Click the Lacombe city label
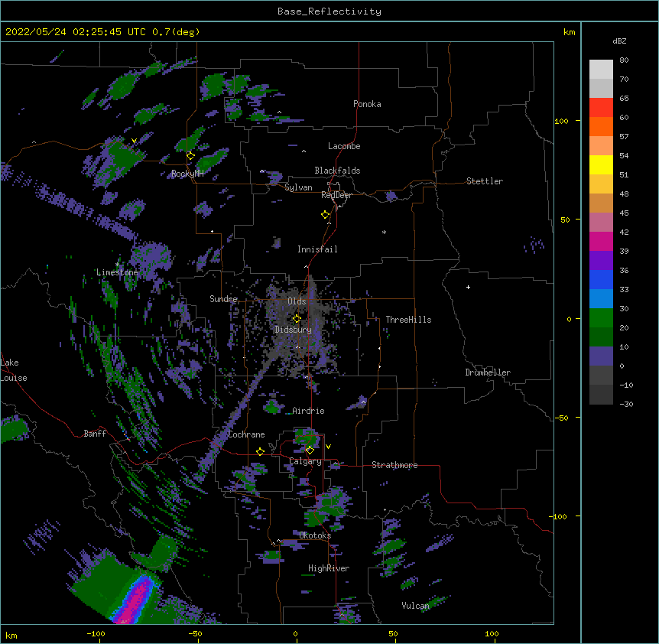The height and width of the screenshot is (644, 659). (x=344, y=146)
